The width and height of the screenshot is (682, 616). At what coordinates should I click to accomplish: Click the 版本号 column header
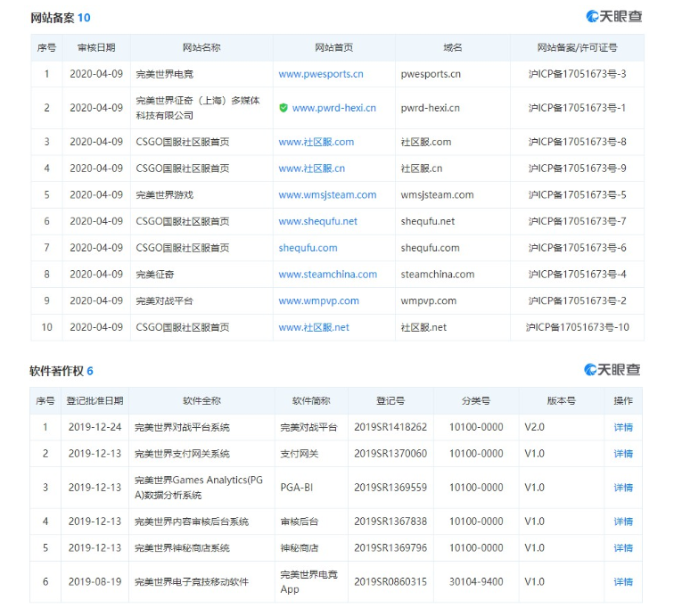(x=562, y=401)
